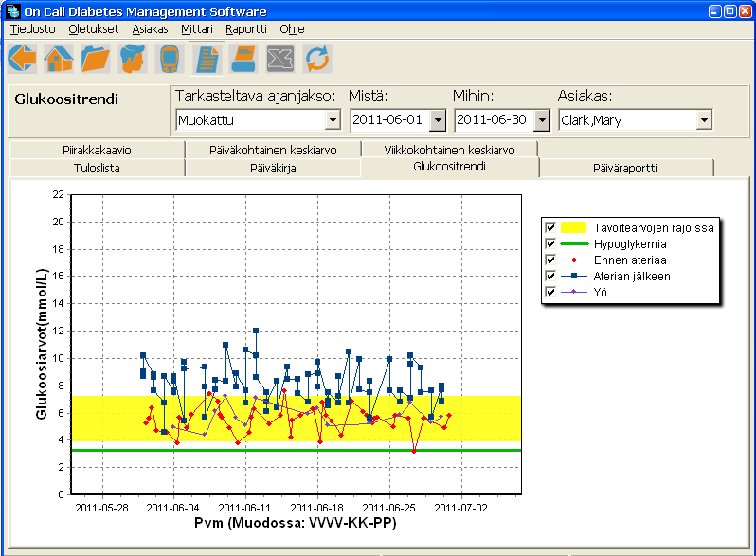Image resolution: width=756 pixels, height=556 pixels.
Task: Click the application icon in title bar
Action: 13,11
